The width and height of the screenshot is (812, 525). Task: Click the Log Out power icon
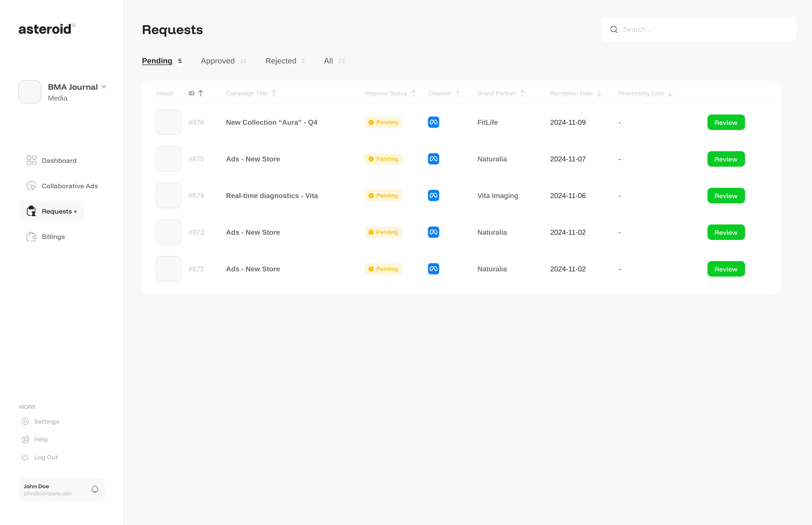tap(25, 457)
